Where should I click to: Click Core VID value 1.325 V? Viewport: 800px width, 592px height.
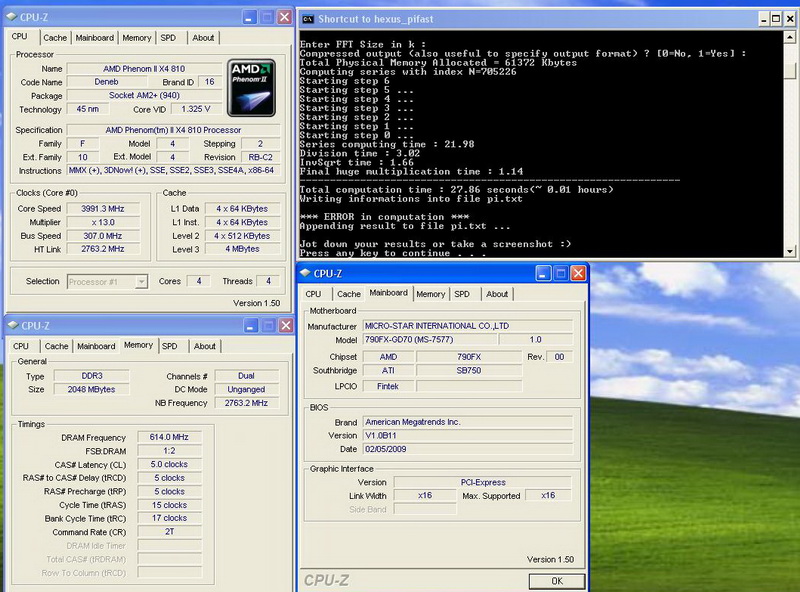[196, 109]
